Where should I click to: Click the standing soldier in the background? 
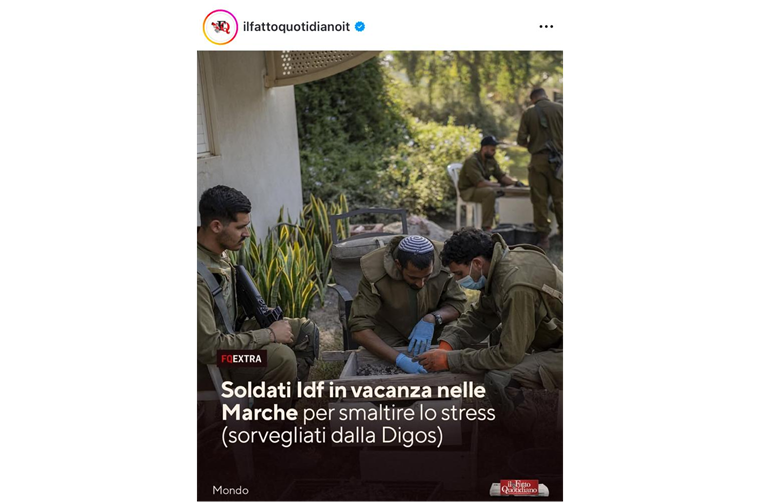[541, 166]
